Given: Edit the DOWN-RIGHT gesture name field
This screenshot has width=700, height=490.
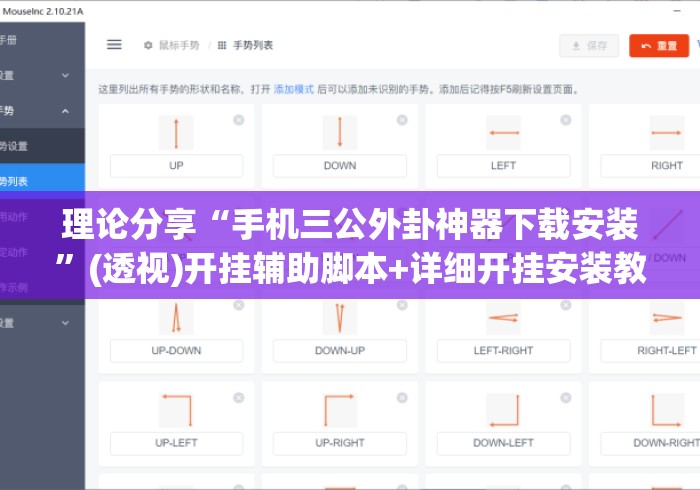Looking at the screenshot, I should (x=650, y=443).
